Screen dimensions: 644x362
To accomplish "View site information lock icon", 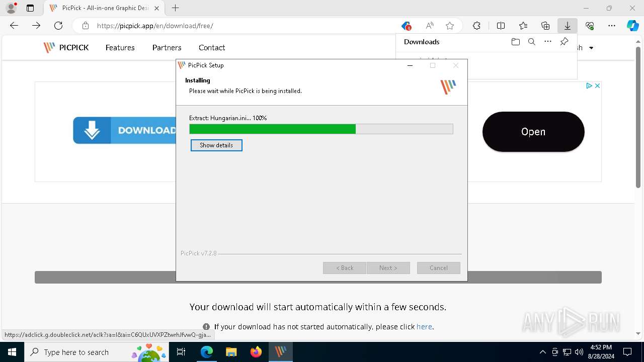I will pos(86,26).
